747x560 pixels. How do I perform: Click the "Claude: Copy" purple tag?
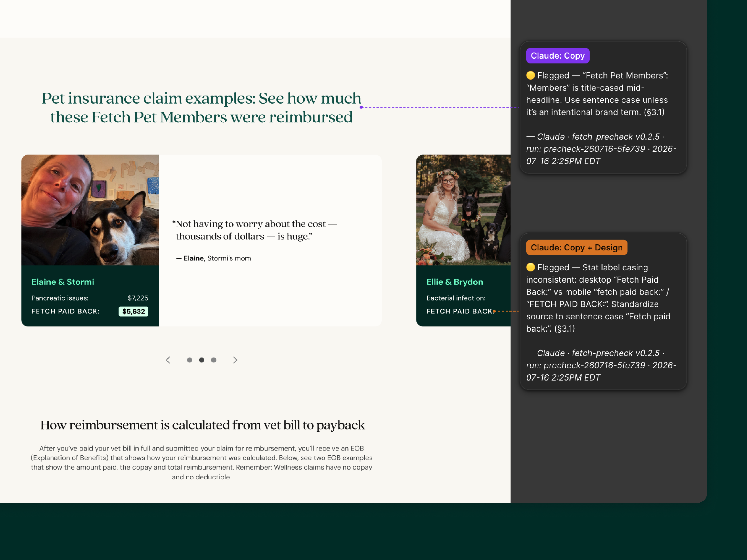point(558,56)
